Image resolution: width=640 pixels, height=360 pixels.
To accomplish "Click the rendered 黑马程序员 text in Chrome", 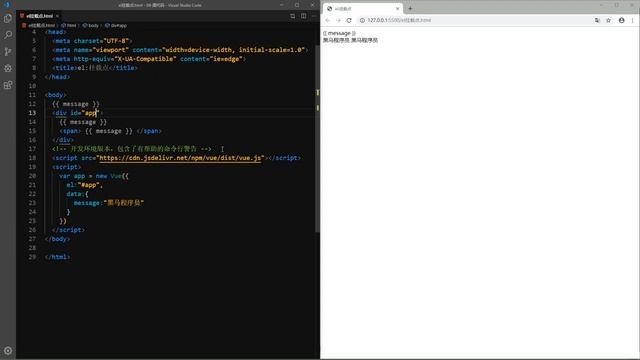I will click(x=350, y=40).
